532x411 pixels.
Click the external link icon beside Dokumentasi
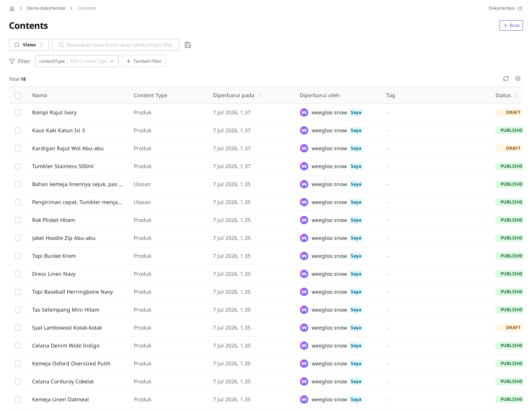[520, 9]
